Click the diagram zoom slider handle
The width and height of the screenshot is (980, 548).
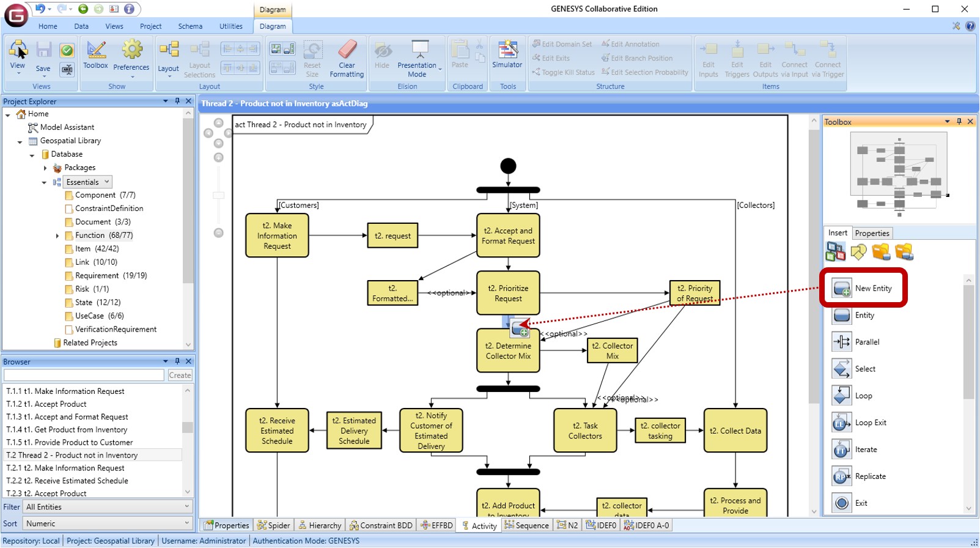pyautogui.click(x=218, y=196)
